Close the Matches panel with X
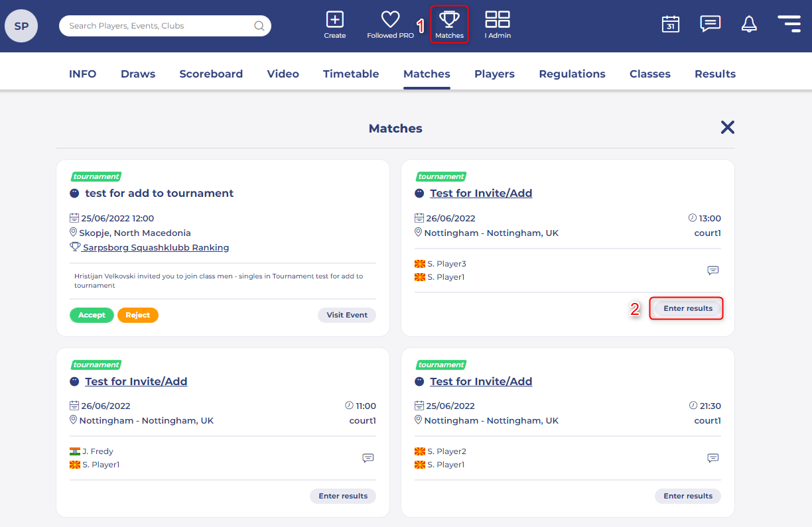The image size is (812, 527). pos(728,127)
